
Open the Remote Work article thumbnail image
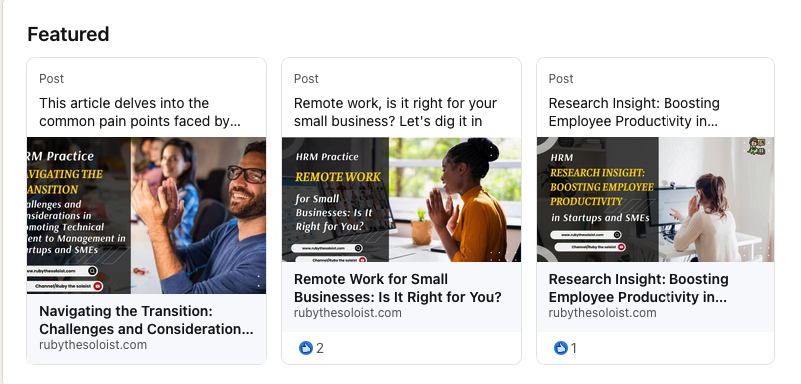pos(402,200)
